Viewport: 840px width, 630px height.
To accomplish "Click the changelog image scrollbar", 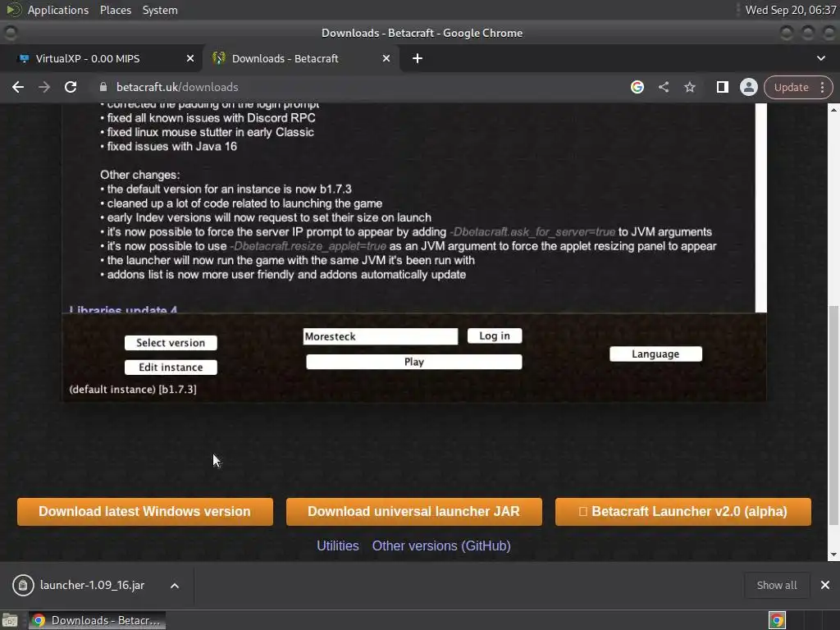I will pos(761,208).
